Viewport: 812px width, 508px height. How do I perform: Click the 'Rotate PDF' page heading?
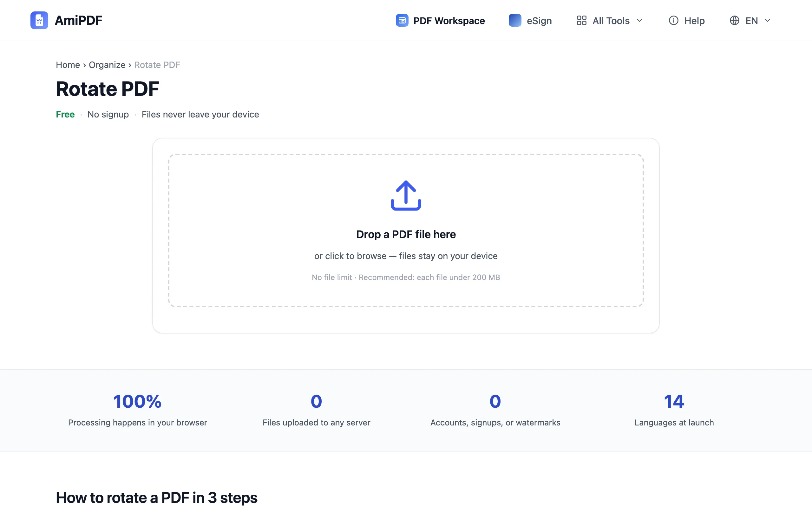108,89
